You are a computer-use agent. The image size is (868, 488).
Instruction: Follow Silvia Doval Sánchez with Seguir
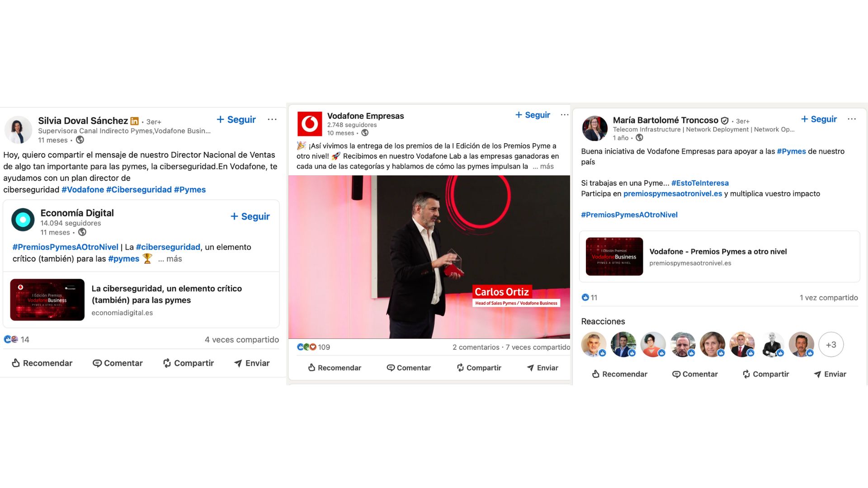pyautogui.click(x=236, y=119)
